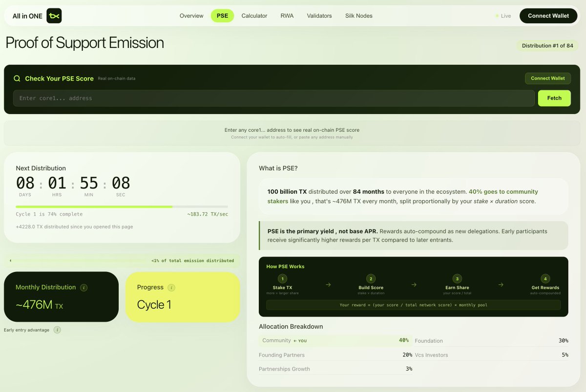586x392 pixels.
Task: Switch to the Calculator tab
Action: 254,16
